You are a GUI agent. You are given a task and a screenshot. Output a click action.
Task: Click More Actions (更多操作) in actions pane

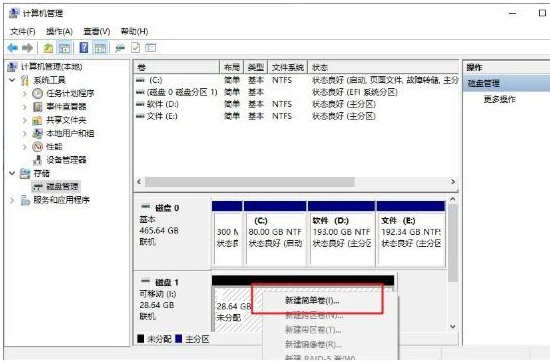pos(499,99)
